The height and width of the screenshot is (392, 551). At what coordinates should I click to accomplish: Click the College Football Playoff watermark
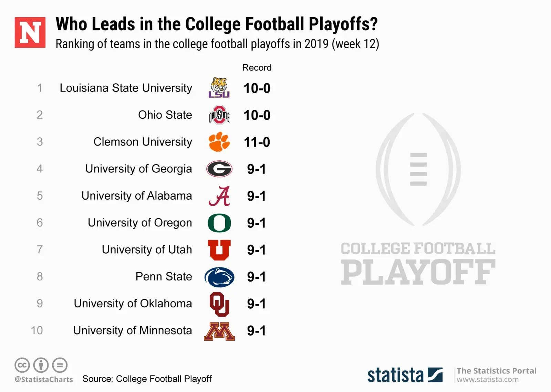(x=418, y=200)
